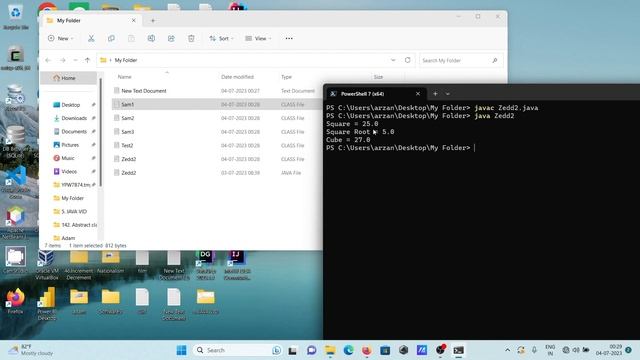Open Home in the navigation pane

68,78
